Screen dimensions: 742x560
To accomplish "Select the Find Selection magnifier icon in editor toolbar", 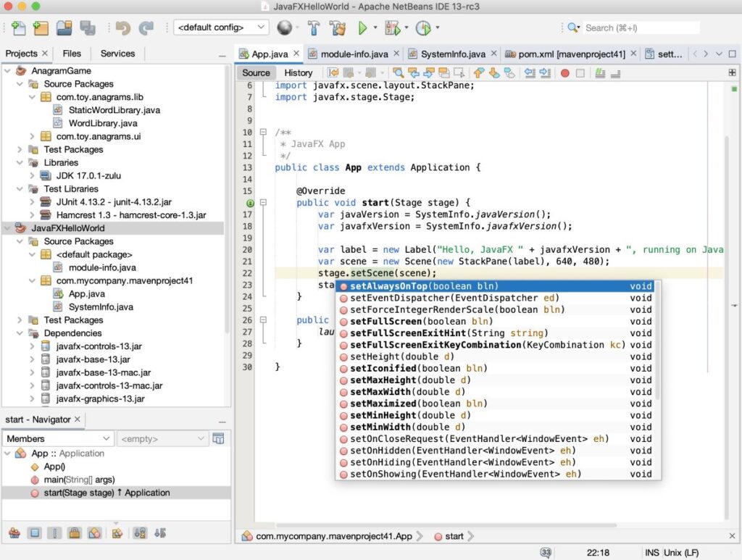I will [398, 72].
